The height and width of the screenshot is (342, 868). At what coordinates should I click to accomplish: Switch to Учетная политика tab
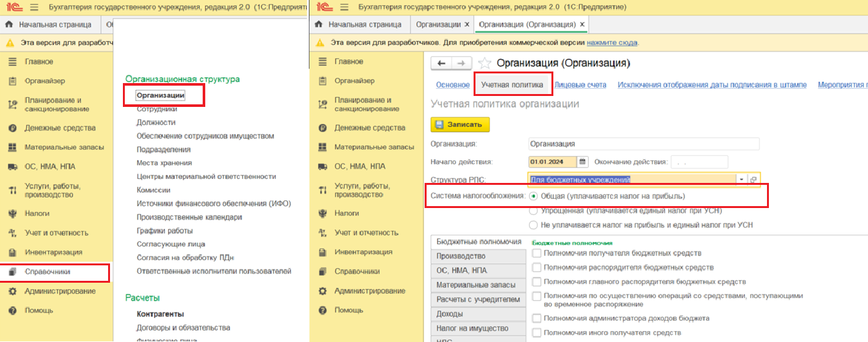click(512, 85)
